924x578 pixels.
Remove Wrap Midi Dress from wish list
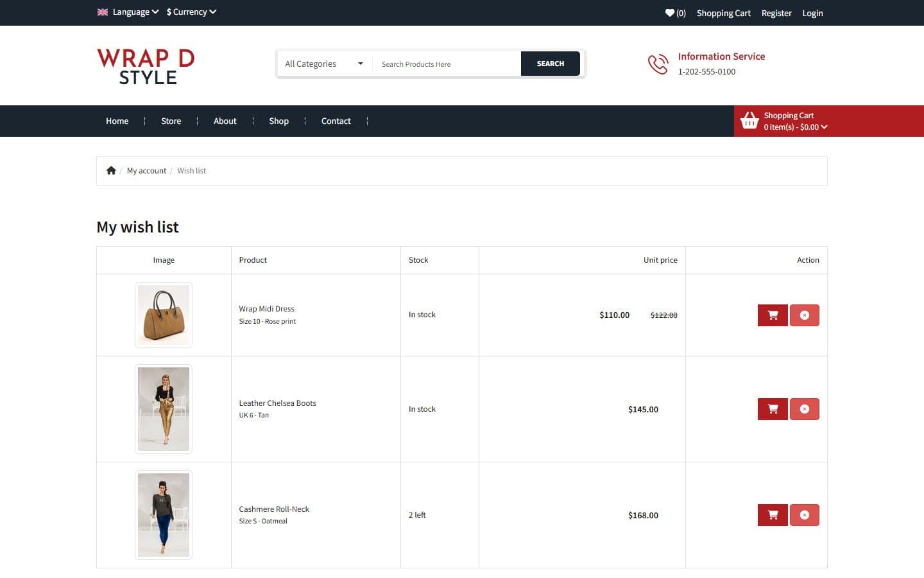point(805,315)
